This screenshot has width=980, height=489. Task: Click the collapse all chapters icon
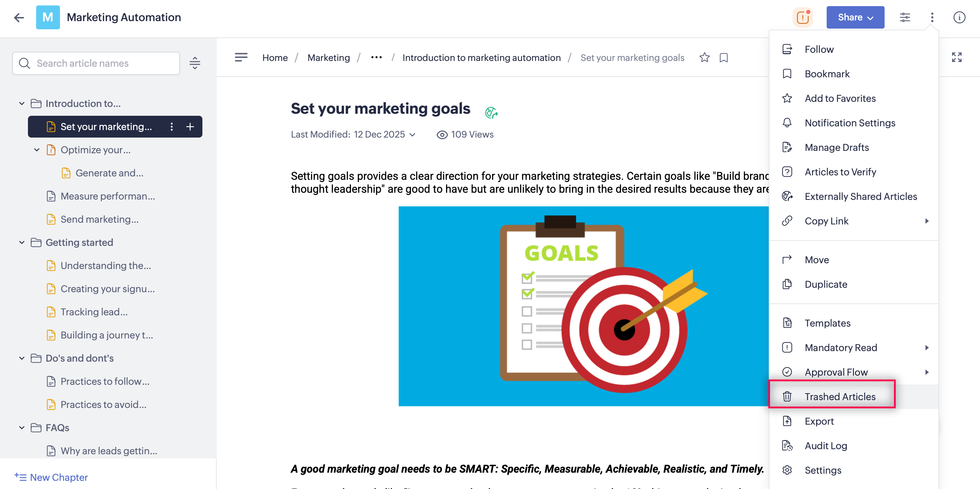click(195, 63)
